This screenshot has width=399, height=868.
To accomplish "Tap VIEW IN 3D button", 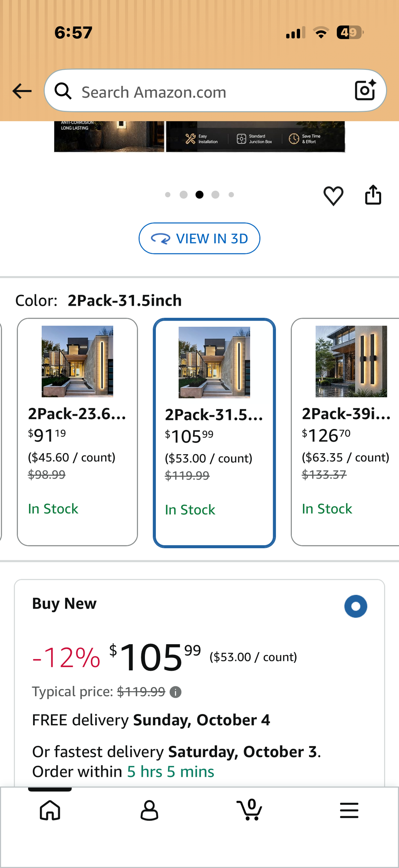I will pyautogui.click(x=199, y=238).
